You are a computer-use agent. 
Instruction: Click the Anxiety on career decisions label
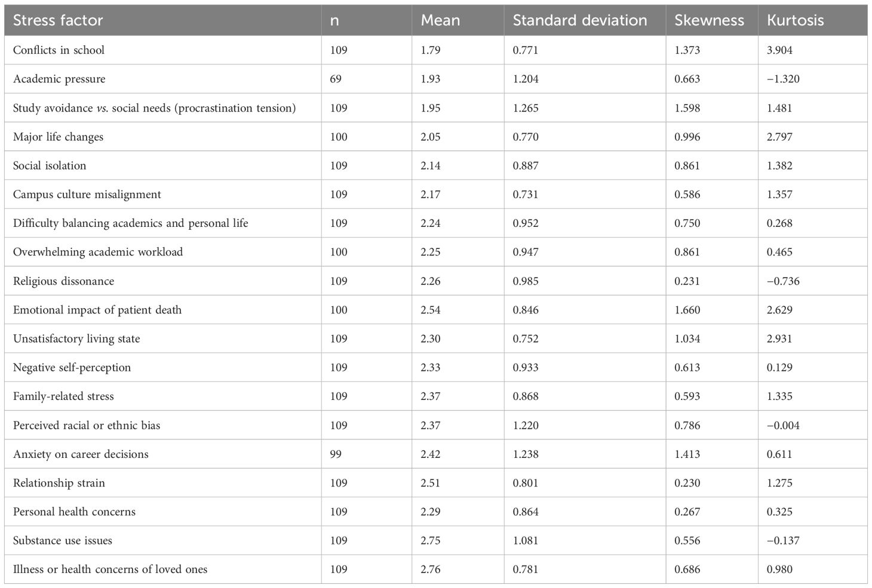81,454
